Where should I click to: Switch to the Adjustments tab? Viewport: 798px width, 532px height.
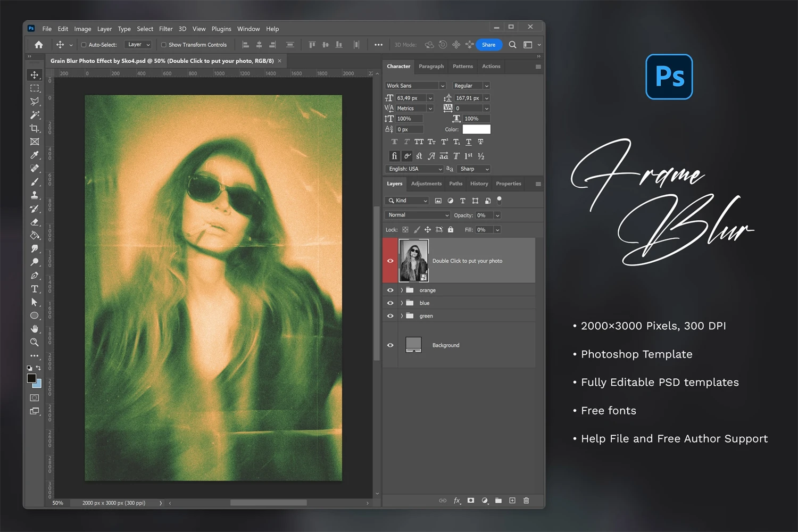tap(426, 184)
